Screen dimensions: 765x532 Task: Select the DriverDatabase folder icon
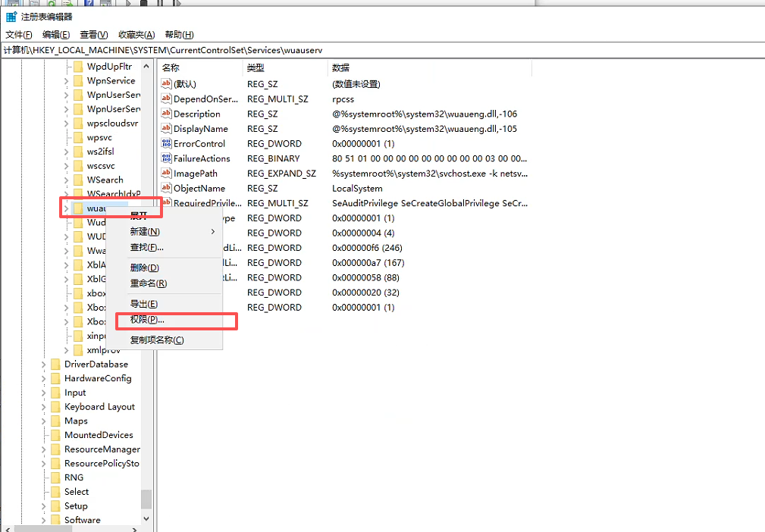[x=55, y=364]
